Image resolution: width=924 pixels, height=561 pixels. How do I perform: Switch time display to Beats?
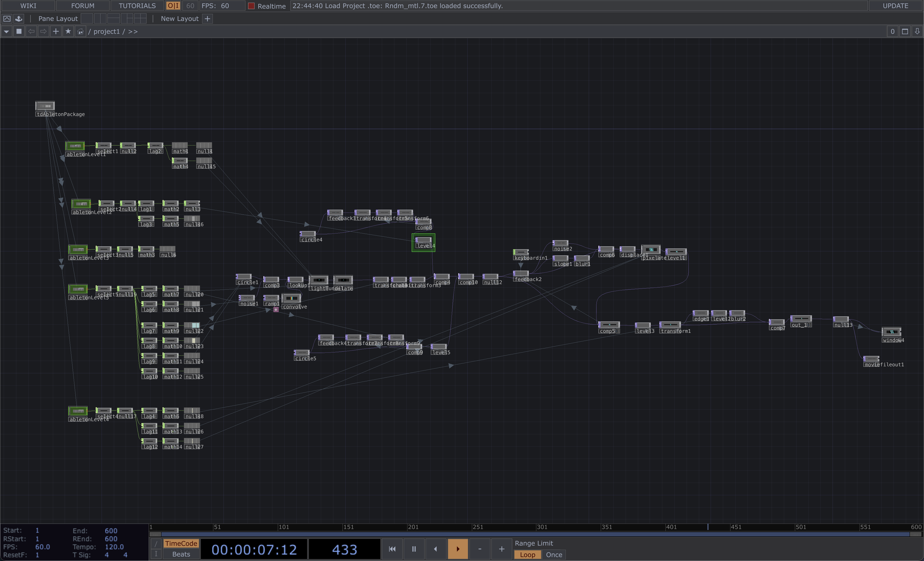[181, 554]
